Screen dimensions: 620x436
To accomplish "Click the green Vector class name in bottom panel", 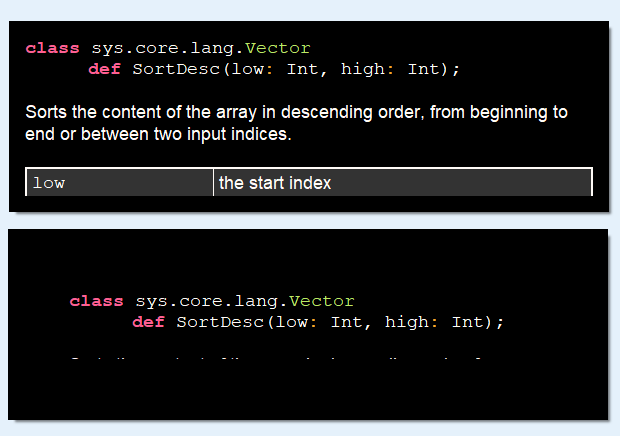I will (x=322, y=301).
